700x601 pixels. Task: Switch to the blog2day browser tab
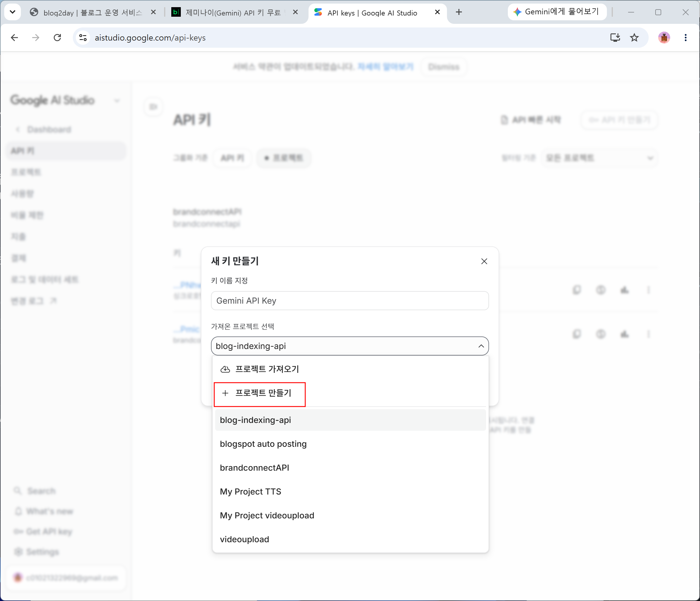(x=92, y=13)
